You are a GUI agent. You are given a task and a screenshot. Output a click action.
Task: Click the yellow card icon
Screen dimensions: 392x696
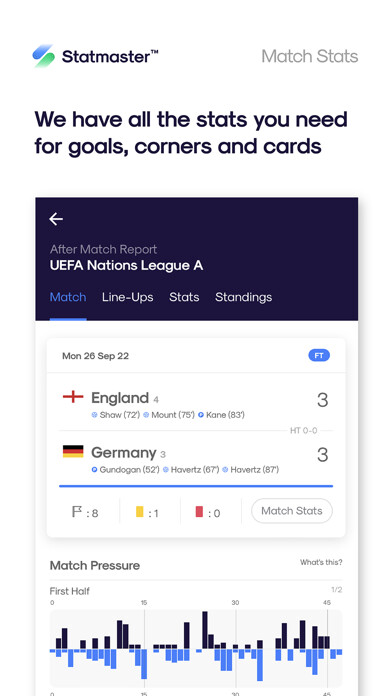pyautogui.click(x=140, y=512)
